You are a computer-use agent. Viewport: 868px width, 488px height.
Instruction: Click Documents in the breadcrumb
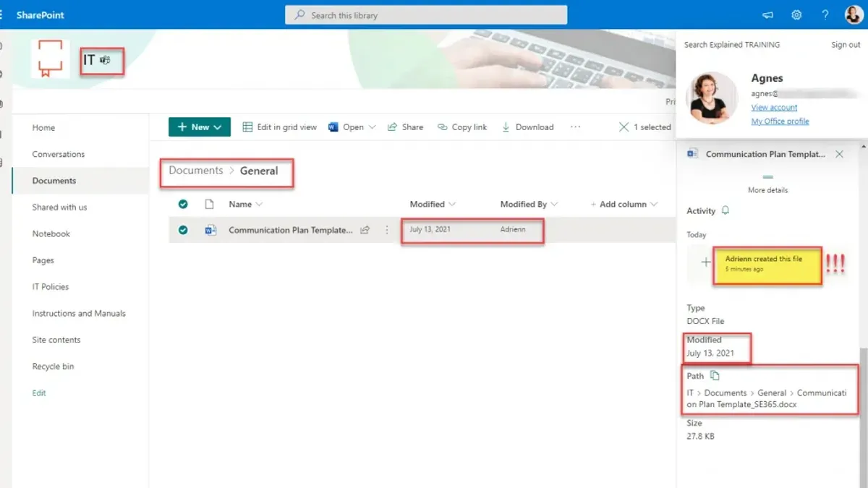196,171
